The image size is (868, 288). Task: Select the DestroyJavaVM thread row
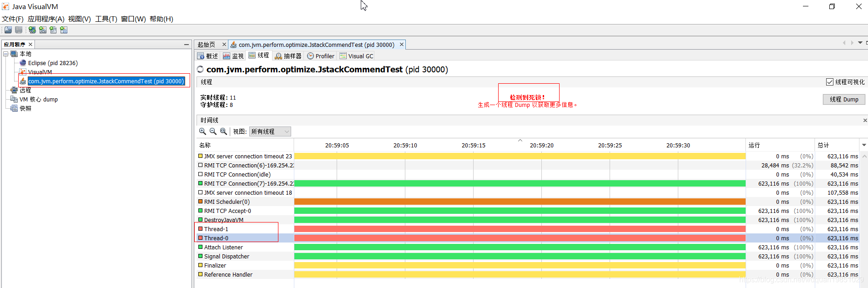528,220
